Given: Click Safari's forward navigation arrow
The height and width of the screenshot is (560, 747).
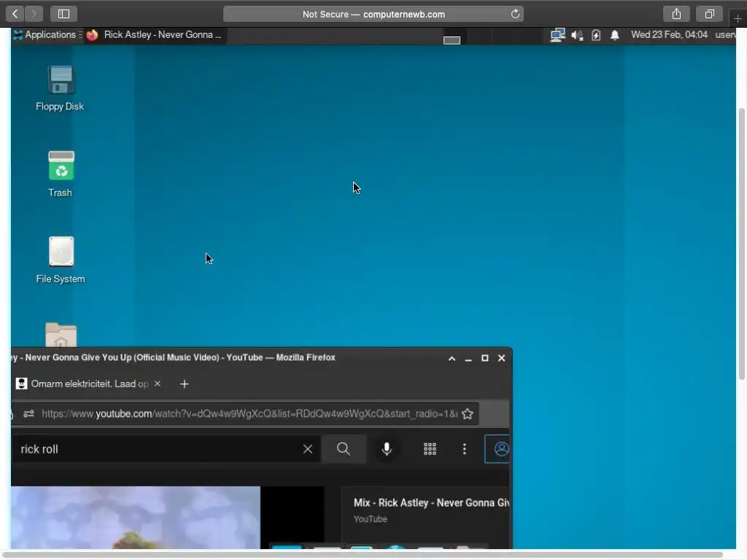Looking at the screenshot, I should click(x=34, y=14).
